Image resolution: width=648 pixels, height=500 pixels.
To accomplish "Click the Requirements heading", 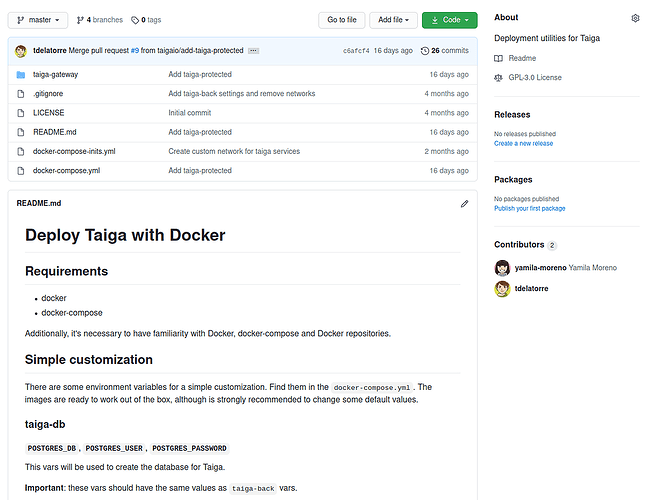I will (67, 271).
